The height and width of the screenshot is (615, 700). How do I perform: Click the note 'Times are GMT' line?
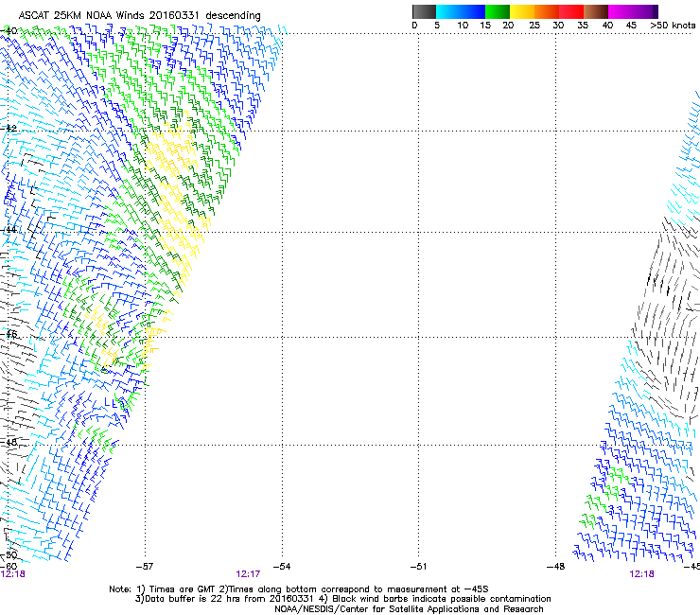(299, 589)
